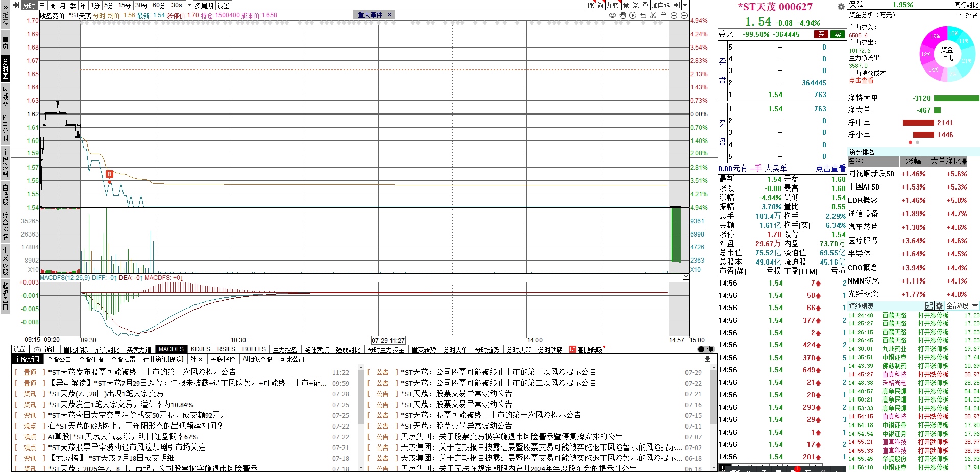Viewport: 980px width, 472px height.
Task: Open the 点击查看 link under 大卖单
Action: [x=830, y=168]
